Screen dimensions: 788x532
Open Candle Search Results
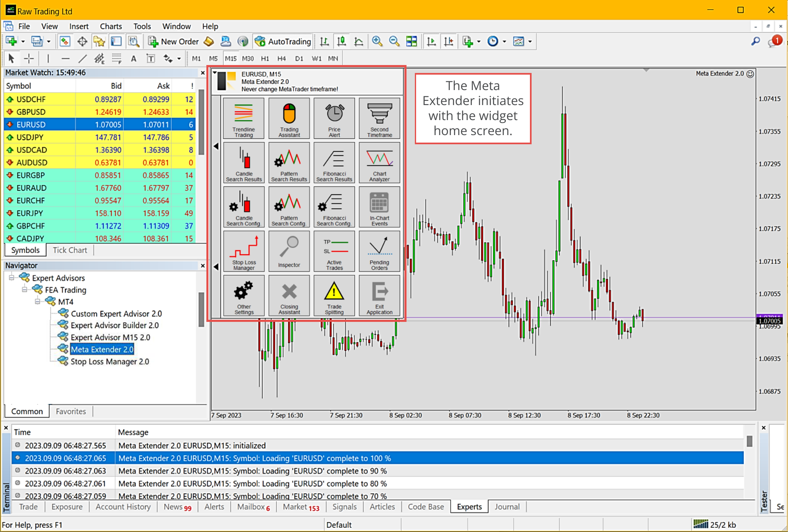point(243,163)
